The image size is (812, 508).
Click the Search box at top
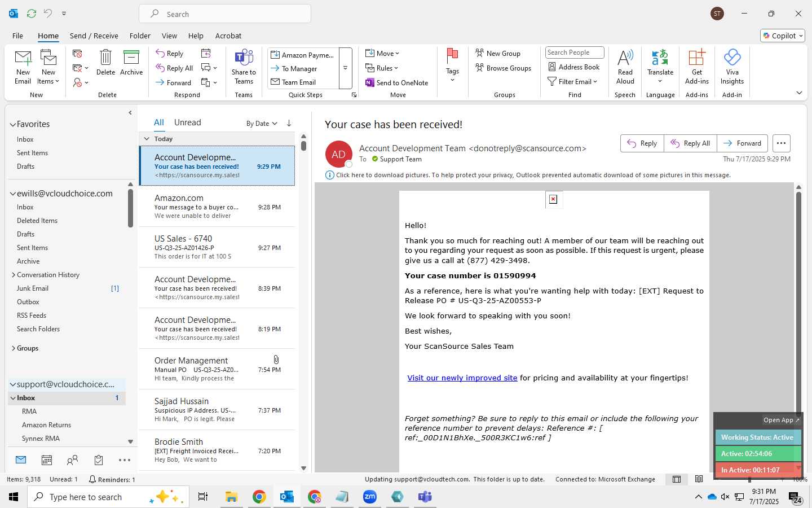tap(225, 14)
